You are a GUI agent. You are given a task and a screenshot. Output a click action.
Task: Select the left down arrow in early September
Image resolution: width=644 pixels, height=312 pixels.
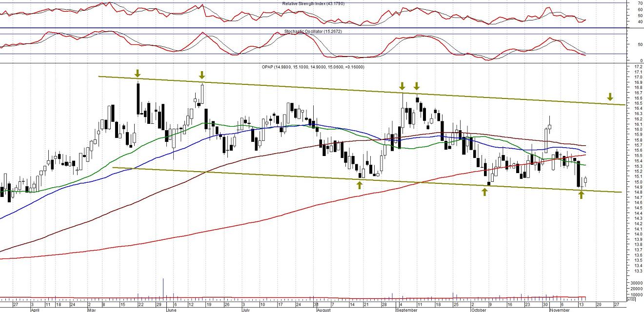(x=402, y=86)
